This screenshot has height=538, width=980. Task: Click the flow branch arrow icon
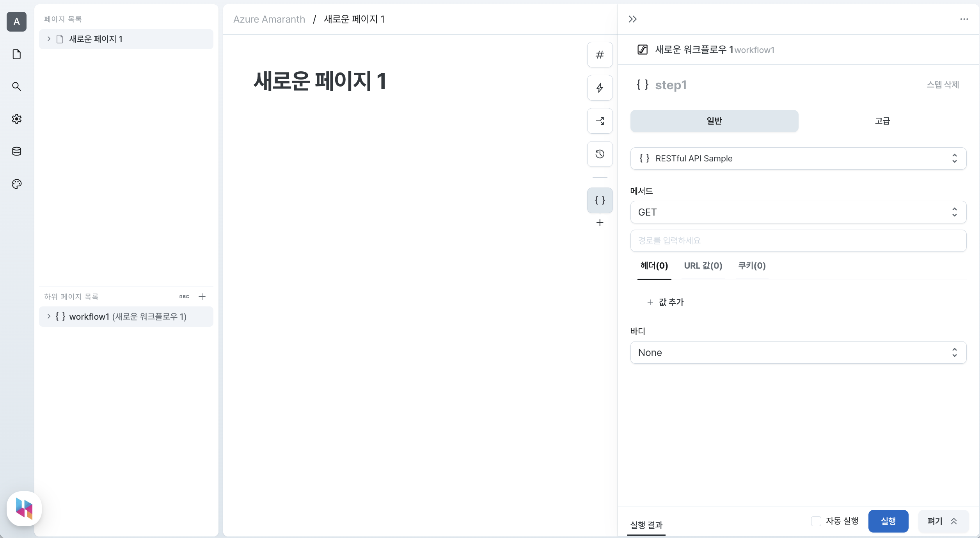[600, 121]
